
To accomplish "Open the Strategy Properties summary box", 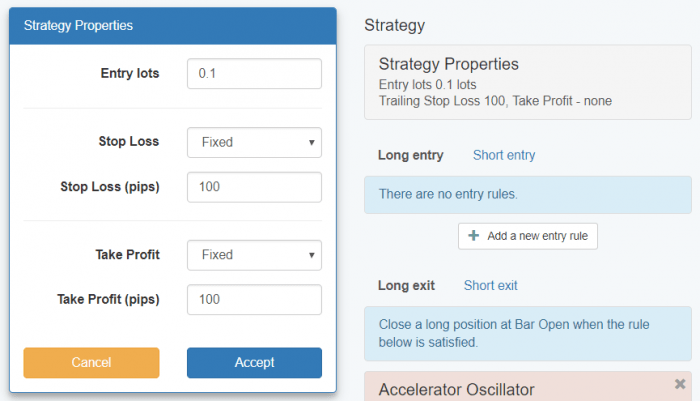I will click(x=527, y=82).
